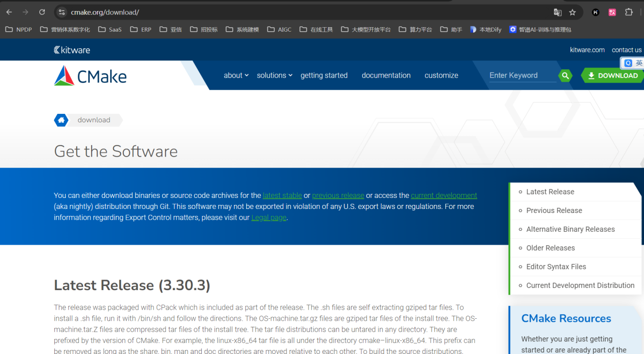Open the ERP bookmark folder
This screenshot has height=354, width=644.
point(141,30)
